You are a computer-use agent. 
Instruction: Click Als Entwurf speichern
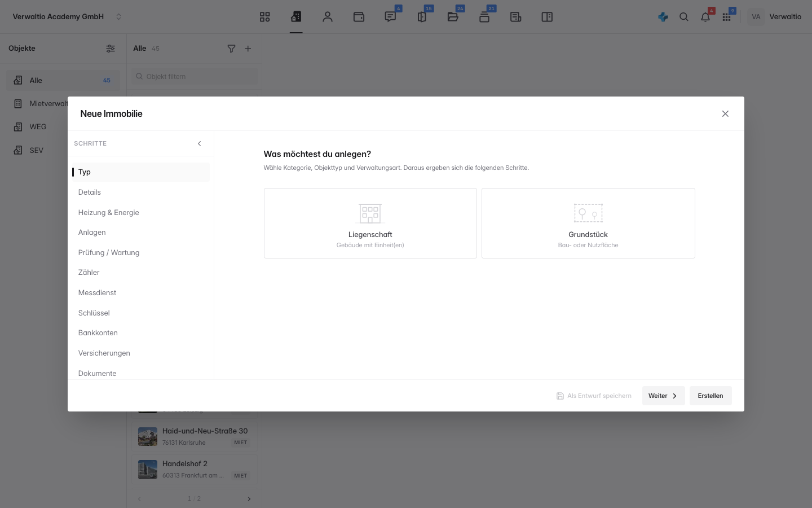594,396
